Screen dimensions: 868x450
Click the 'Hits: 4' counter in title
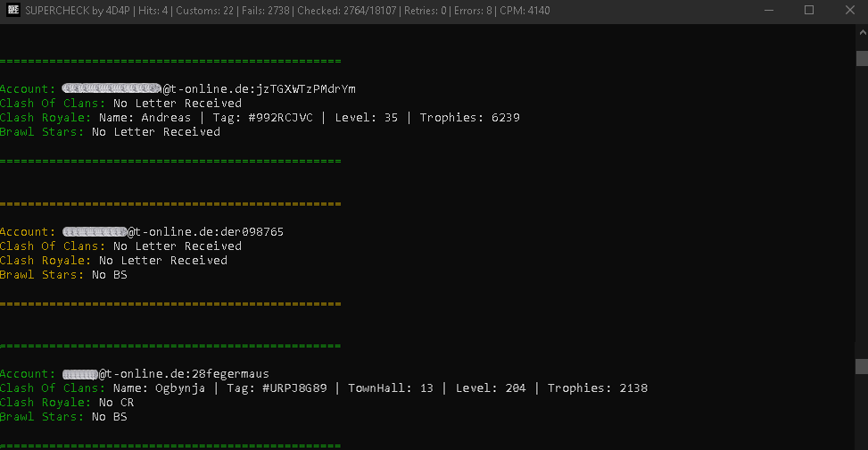tap(153, 11)
